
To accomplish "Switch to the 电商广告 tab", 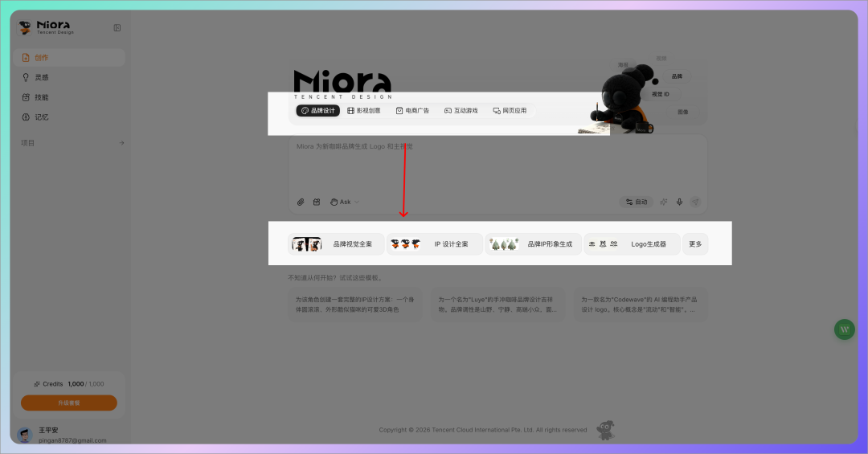I will coord(412,111).
